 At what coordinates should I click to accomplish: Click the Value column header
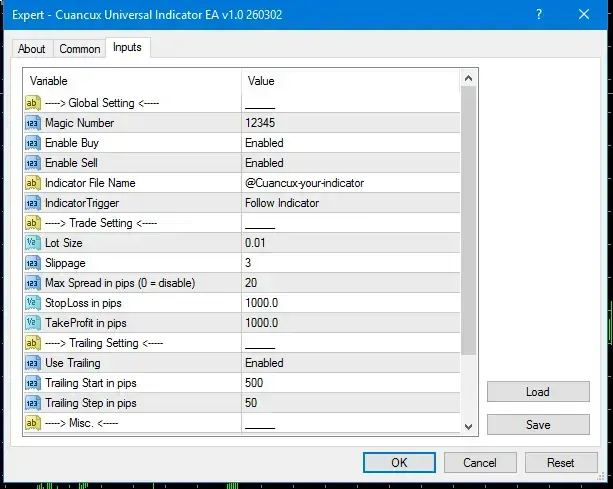coord(351,81)
